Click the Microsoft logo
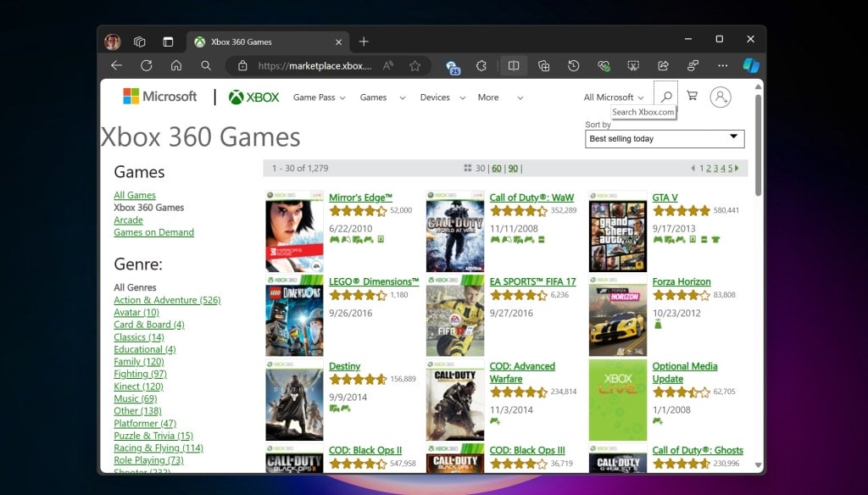 (x=159, y=97)
